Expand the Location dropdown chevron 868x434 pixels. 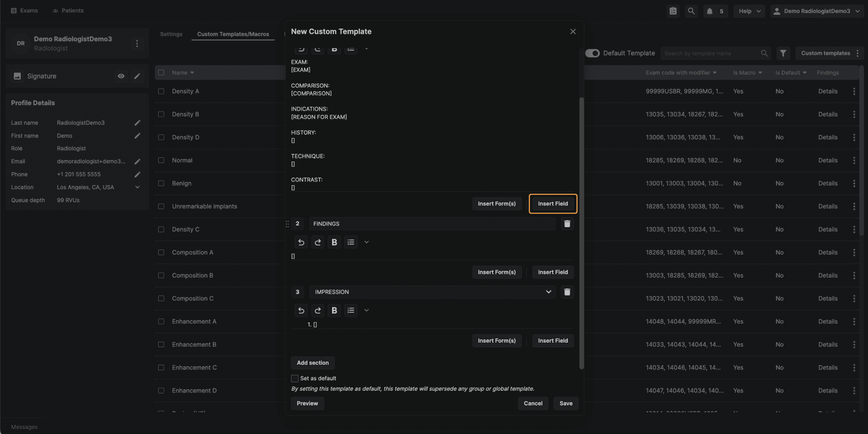[x=137, y=187]
